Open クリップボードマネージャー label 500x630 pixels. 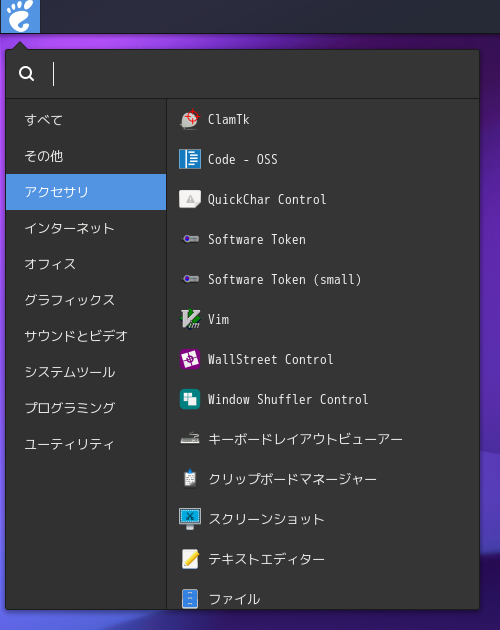[292, 479]
